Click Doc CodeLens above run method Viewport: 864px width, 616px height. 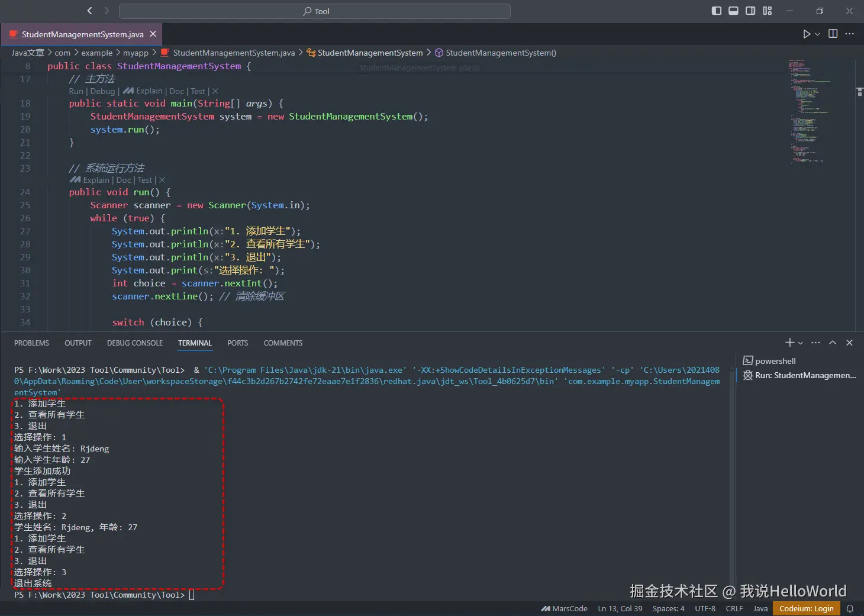click(124, 180)
